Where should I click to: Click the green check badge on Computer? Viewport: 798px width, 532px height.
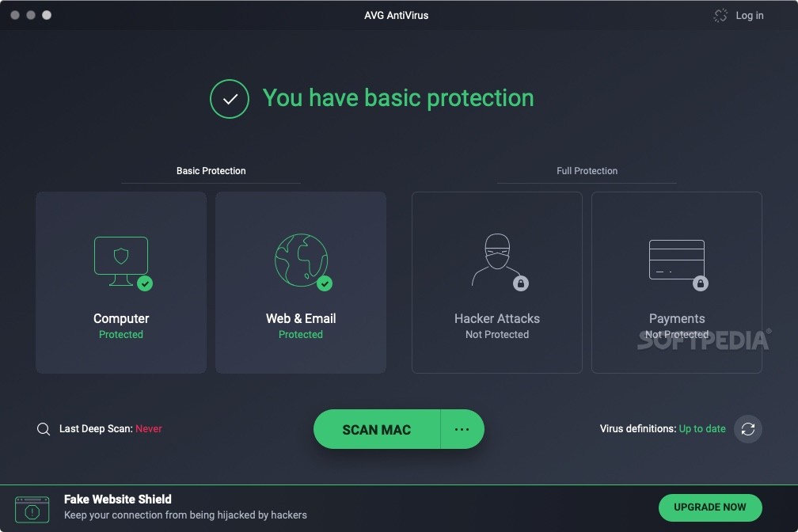145,283
